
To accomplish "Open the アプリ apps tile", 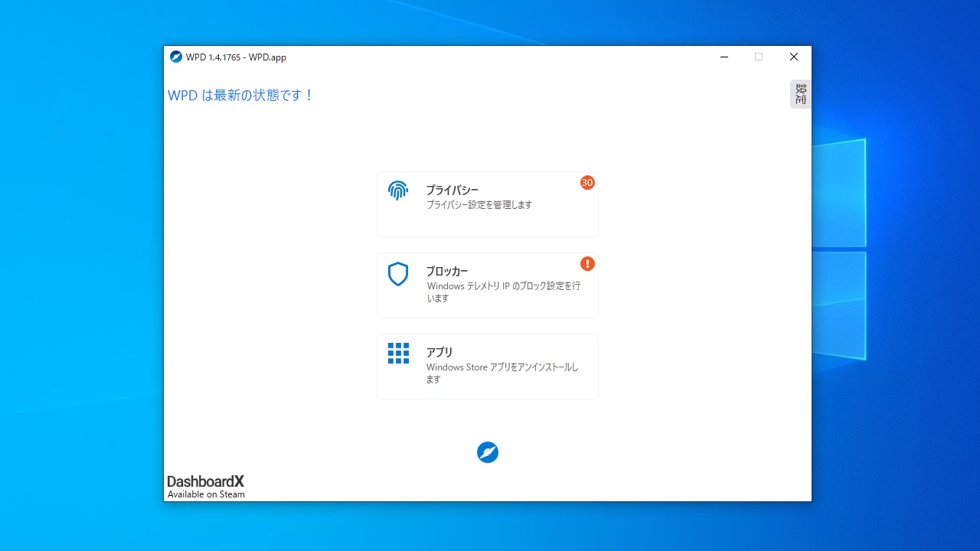I will [487, 367].
